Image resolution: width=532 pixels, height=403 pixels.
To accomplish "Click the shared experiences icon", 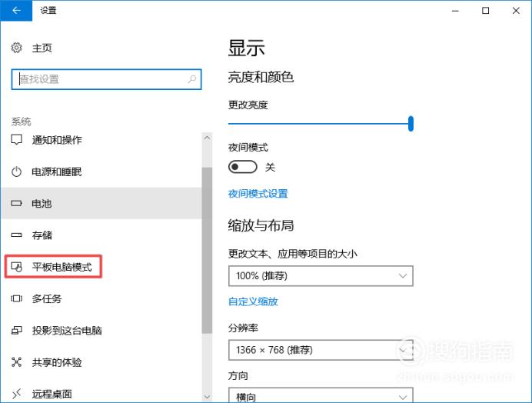I will [16, 362].
